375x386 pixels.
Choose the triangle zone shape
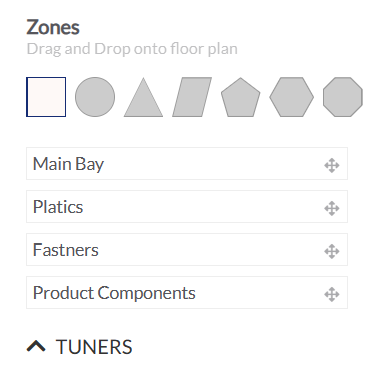pyautogui.click(x=143, y=97)
